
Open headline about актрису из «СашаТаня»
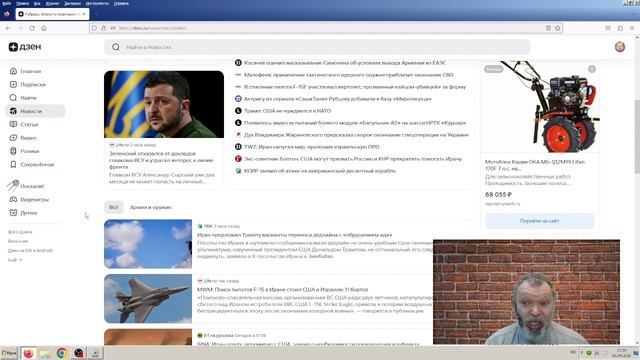pyautogui.click(x=338, y=99)
